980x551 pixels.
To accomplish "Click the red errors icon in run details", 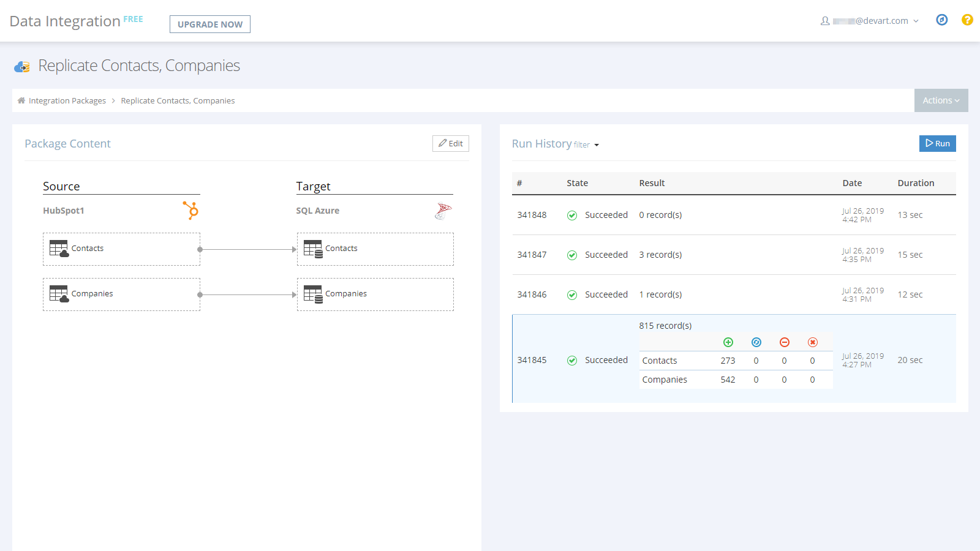I will (x=813, y=342).
